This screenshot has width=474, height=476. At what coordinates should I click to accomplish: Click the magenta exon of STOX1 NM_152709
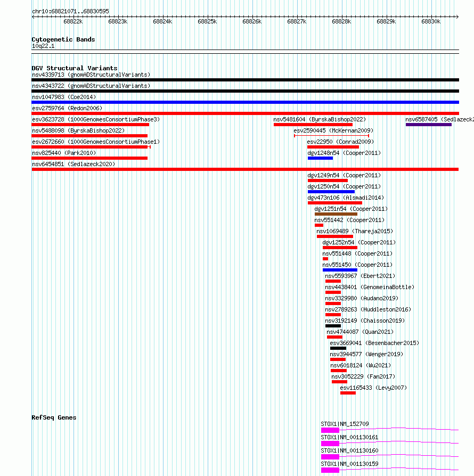click(330, 430)
